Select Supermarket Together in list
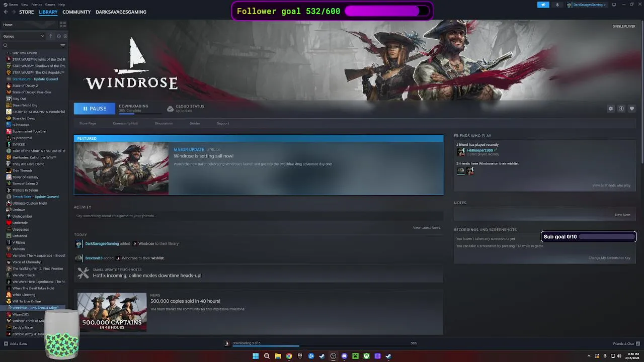 (x=30, y=131)
